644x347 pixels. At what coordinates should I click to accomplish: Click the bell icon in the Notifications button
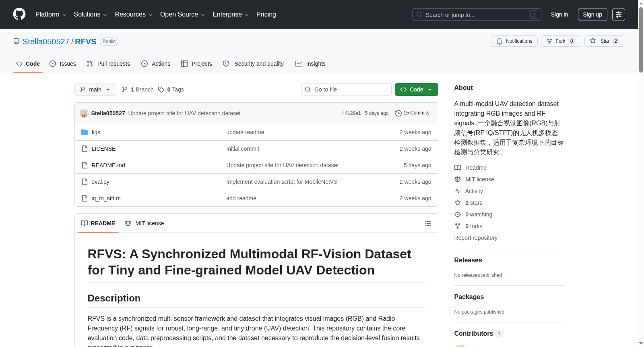(x=500, y=41)
